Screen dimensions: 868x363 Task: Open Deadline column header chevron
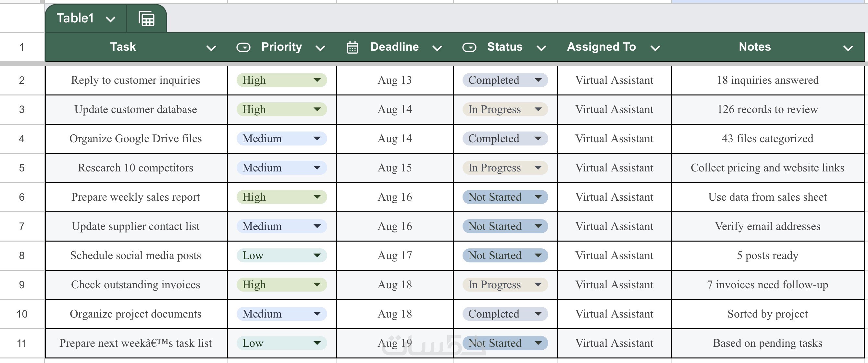tap(437, 48)
